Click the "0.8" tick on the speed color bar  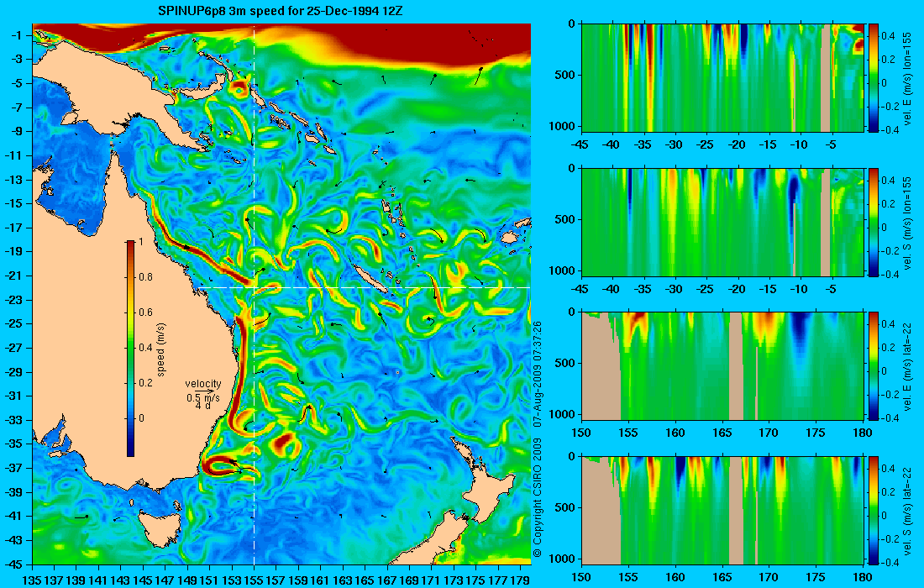pos(145,277)
